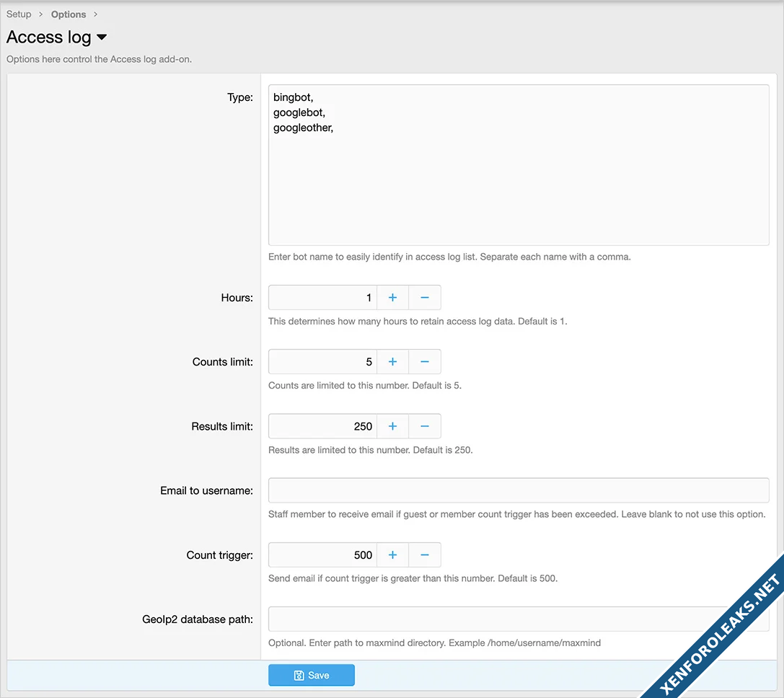This screenshot has height=698, width=784.
Task: Go to Setup in breadcrumb
Action: tap(19, 14)
